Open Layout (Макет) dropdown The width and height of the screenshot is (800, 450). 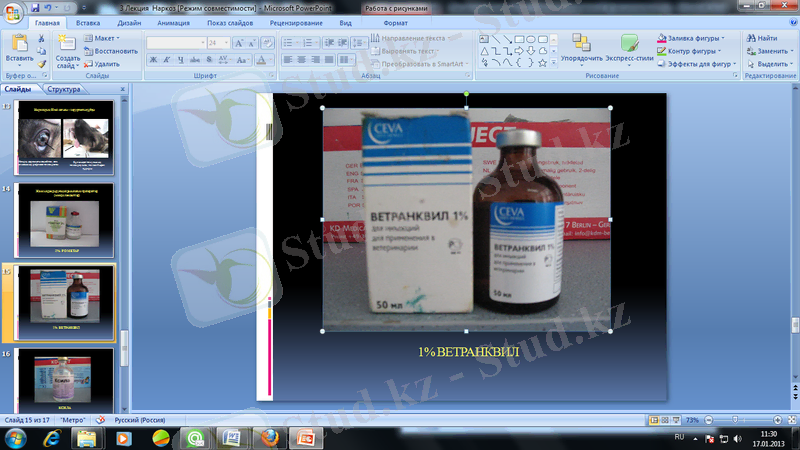[x=102, y=38]
